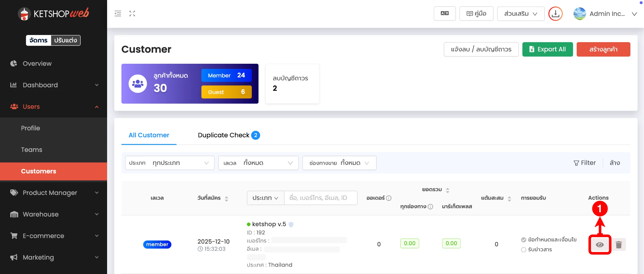The height and width of the screenshot is (274, 644).
Task: Click the Admin profile avatar
Action: point(580,14)
